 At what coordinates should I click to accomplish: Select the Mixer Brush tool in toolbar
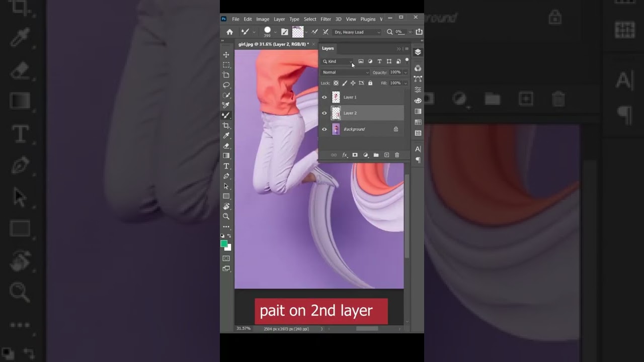[226, 115]
